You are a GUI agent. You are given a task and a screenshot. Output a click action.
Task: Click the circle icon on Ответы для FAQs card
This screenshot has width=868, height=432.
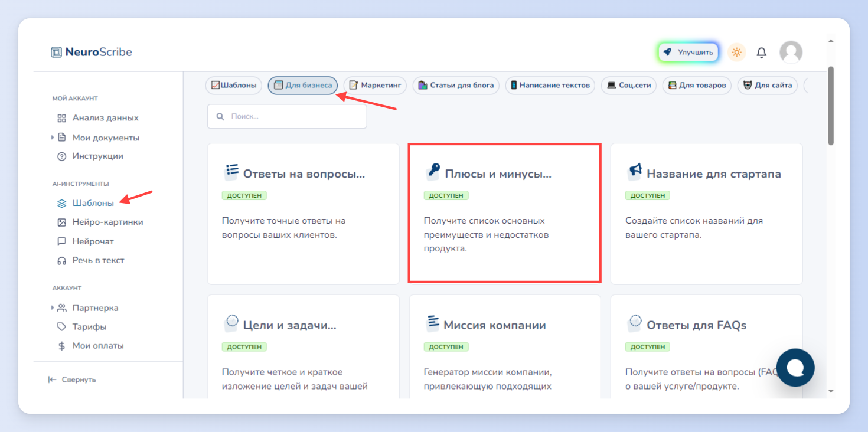tap(635, 323)
